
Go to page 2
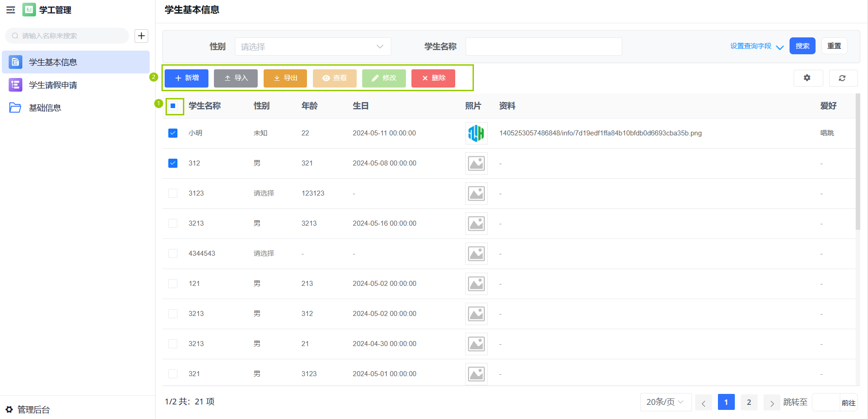(749, 402)
